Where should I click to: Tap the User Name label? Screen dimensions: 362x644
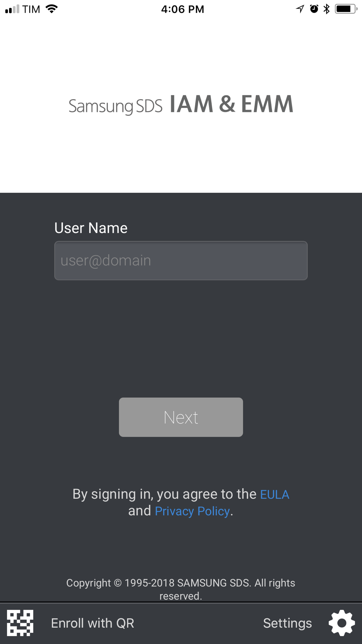91,228
